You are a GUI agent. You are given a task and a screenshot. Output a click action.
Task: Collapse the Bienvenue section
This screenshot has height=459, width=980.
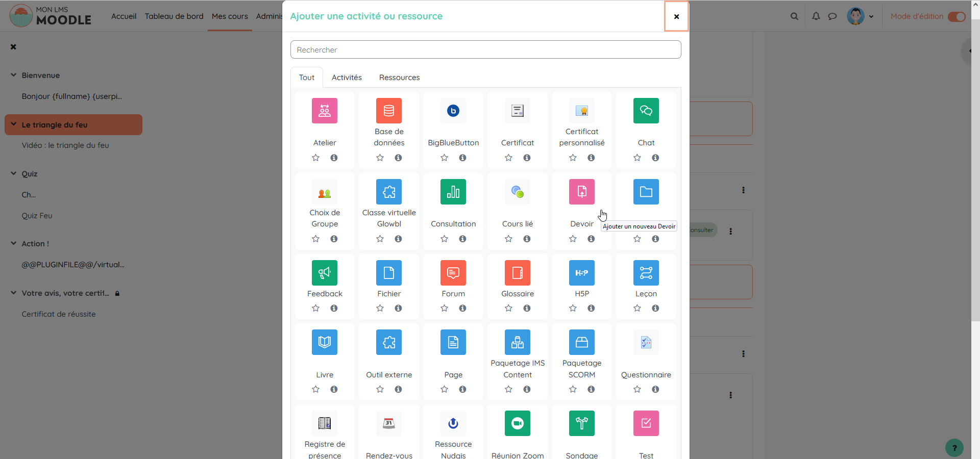[14, 75]
